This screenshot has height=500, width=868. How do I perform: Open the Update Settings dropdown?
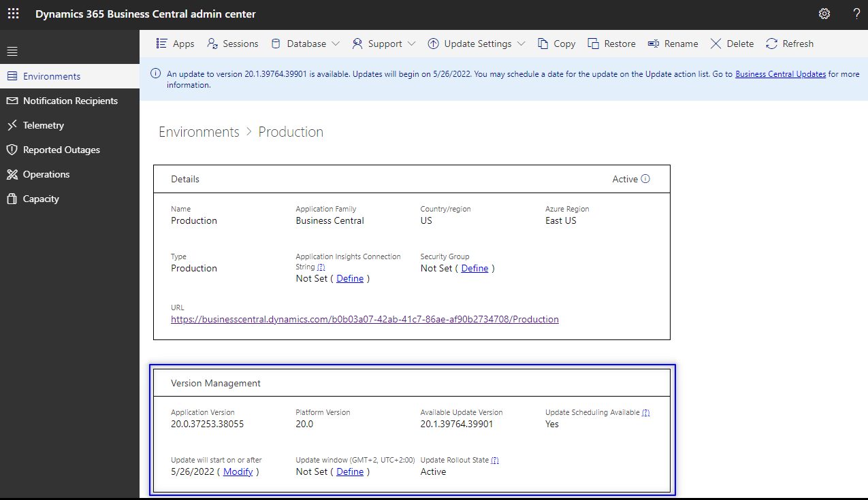[x=476, y=43]
